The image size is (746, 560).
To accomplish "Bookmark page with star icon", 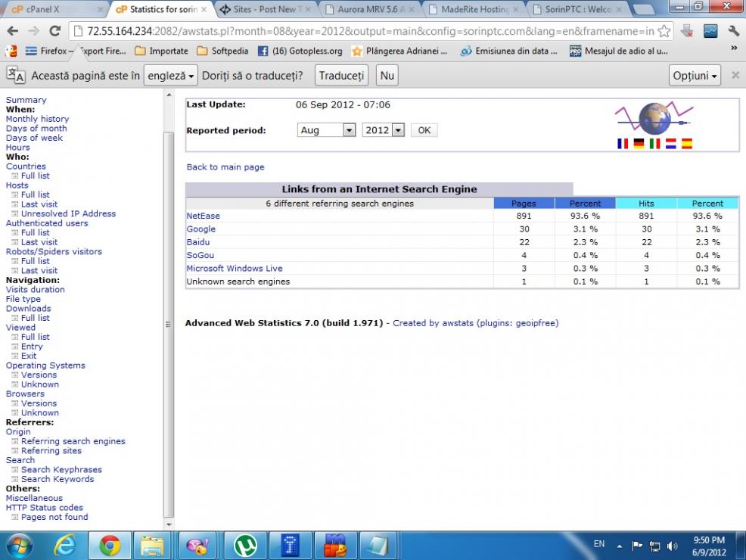I will [x=664, y=31].
